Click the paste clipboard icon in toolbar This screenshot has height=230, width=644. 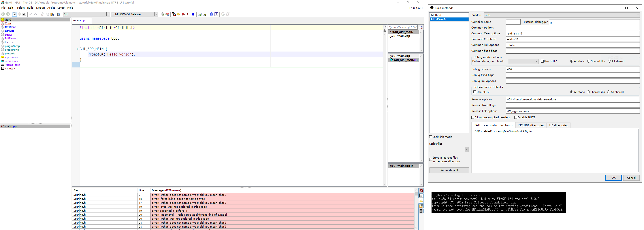click(52, 14)
